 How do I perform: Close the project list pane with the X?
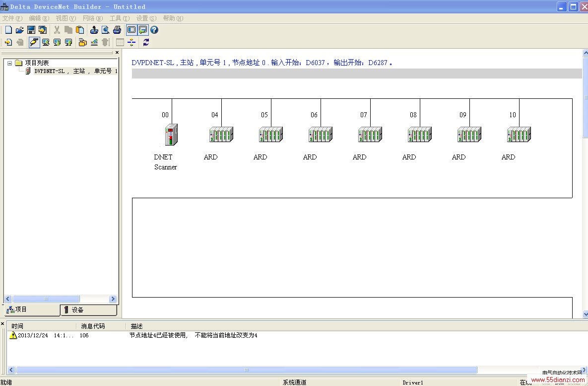click(117, 53)
